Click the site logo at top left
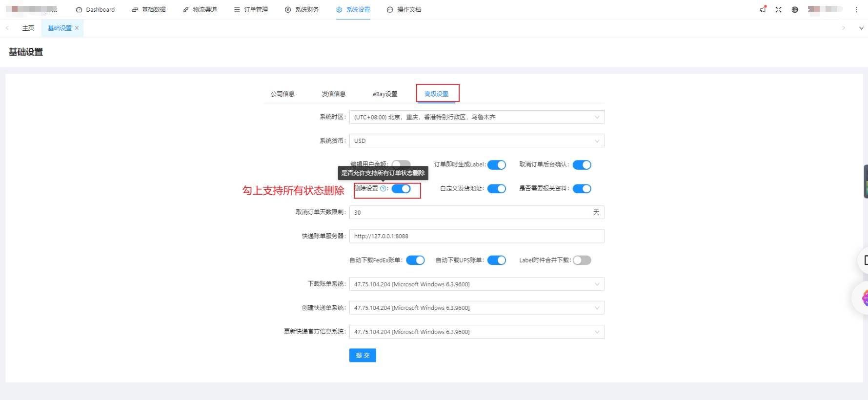868x400 pixels. 32,9
